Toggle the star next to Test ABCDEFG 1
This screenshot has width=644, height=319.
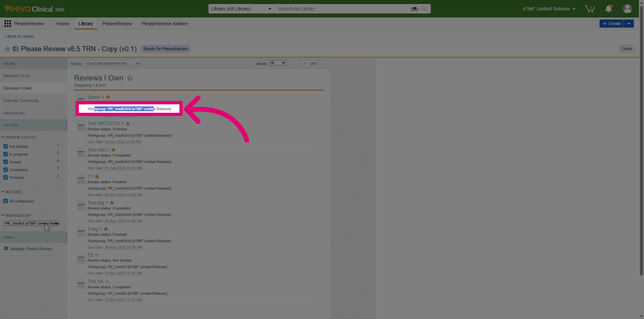click(x=128, y=123)
